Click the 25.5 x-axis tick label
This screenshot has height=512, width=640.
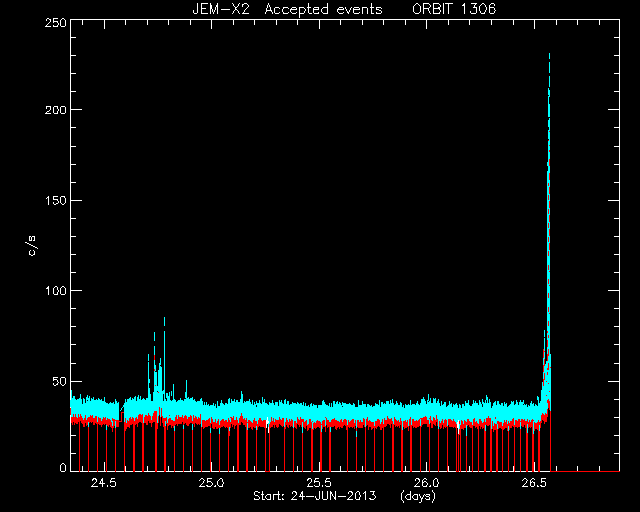[318, 483]
